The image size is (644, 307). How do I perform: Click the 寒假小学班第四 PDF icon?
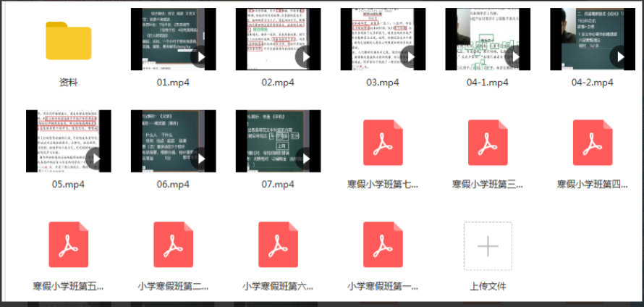[x=592, y=143]
